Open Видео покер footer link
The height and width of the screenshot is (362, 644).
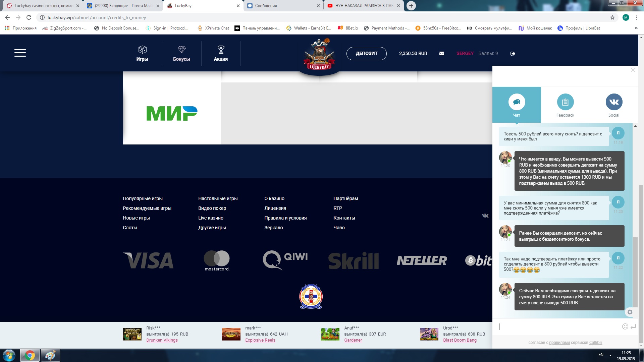click(x=212, y=208)
